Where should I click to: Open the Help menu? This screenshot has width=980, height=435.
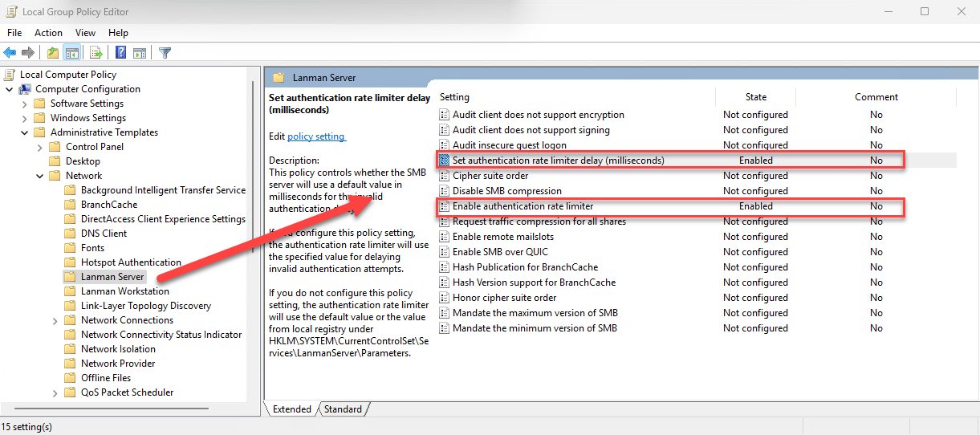click(x=118, y=33)
